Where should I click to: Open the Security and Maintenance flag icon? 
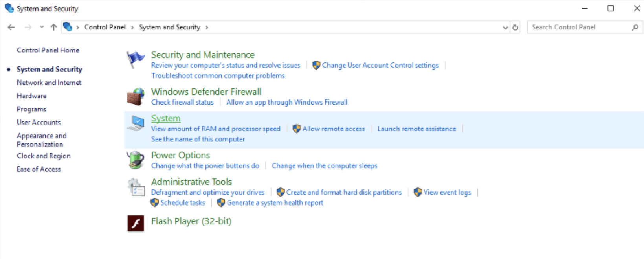(x=136, y=60)
